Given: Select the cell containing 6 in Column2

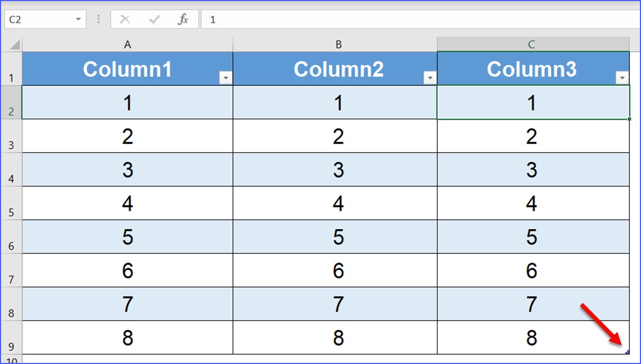Looking at the screenshot, I should [x=338, y=270].
